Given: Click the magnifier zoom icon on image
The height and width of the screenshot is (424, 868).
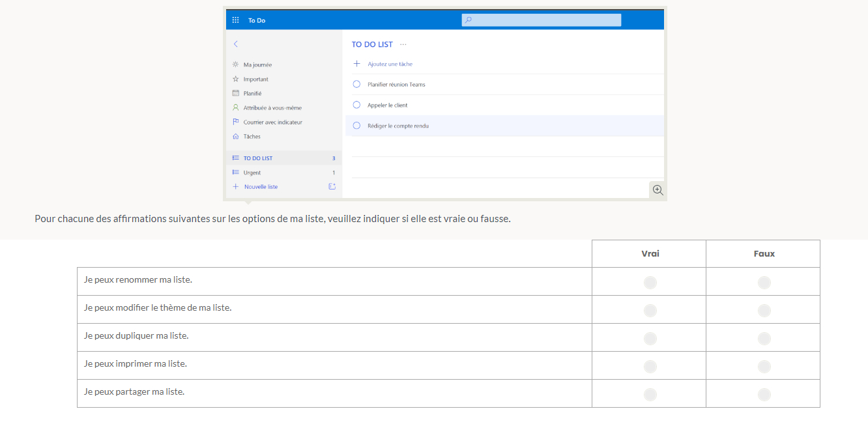Looking at the screenshot, I should point(658,190).
